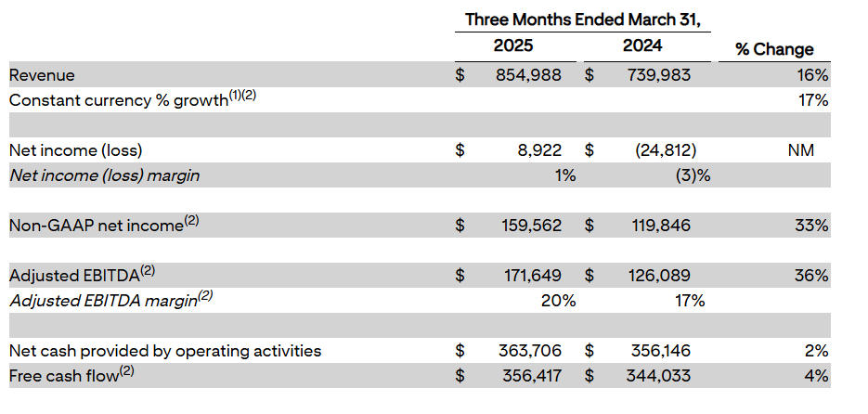This screenshot has width=868, height=414.
Task: Click the Adjusted EBITDA margin label
Action: click(110, 300)
